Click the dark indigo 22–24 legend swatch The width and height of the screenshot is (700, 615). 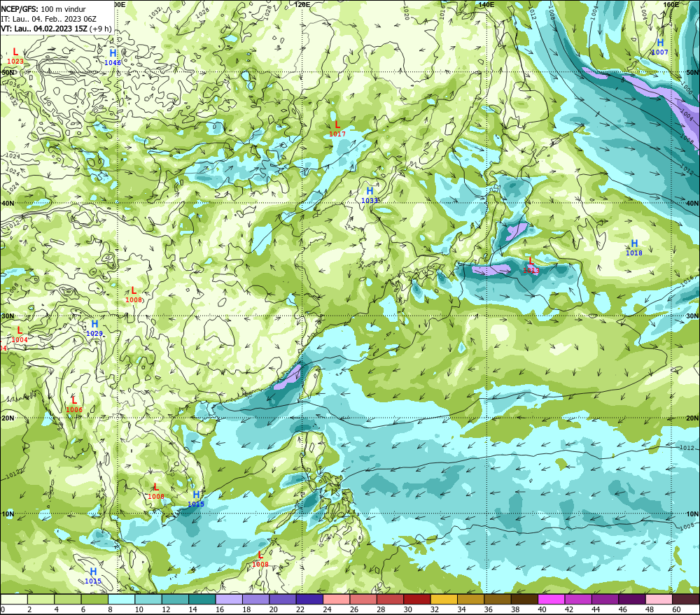point(309,599)
